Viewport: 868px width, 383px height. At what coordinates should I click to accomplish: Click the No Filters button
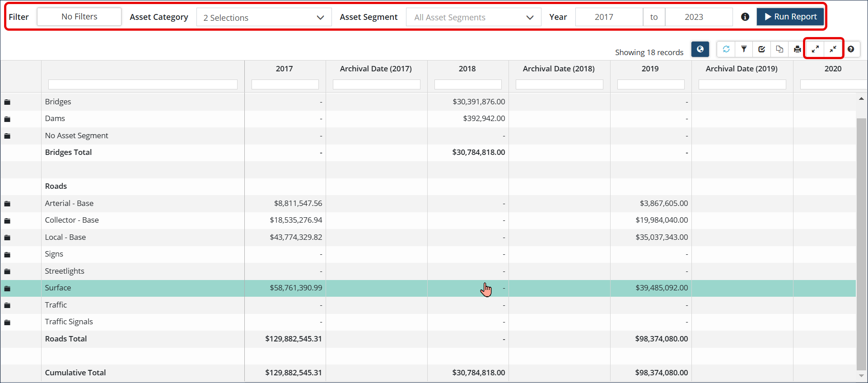point(79,17)
